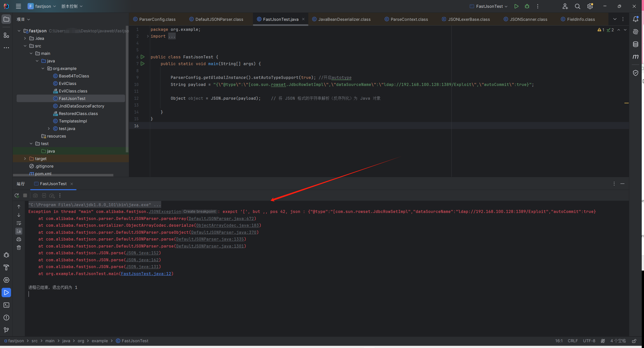
Task: Select pom.xml file in project tree
Action: click(43, 174)
